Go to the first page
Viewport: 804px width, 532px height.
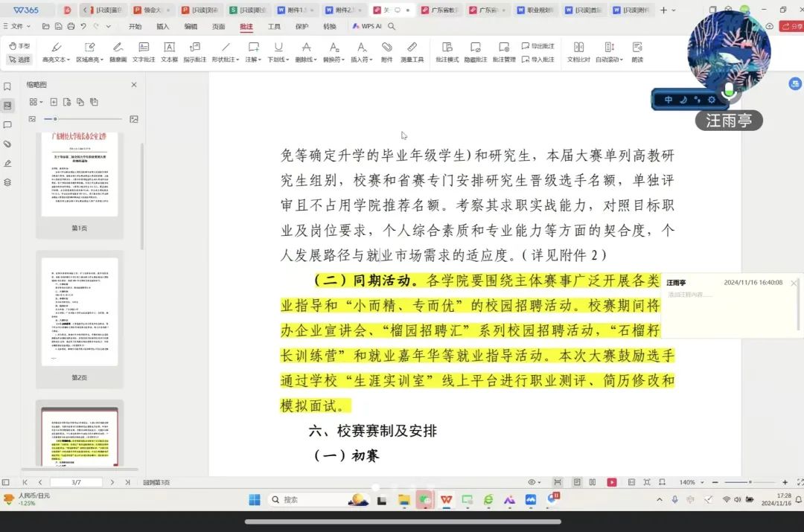(25, 482)
